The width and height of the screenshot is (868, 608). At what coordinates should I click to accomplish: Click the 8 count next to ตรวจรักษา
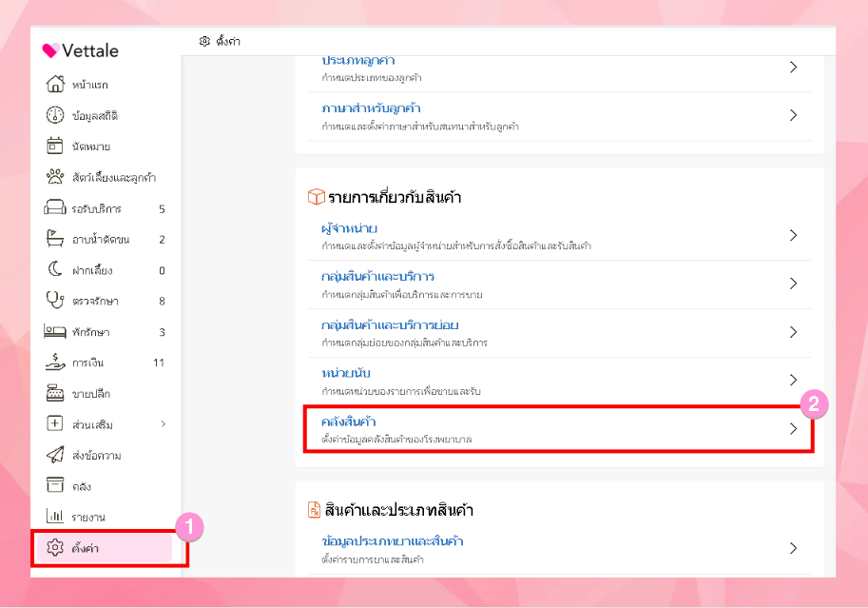click(x=163, y=301)
